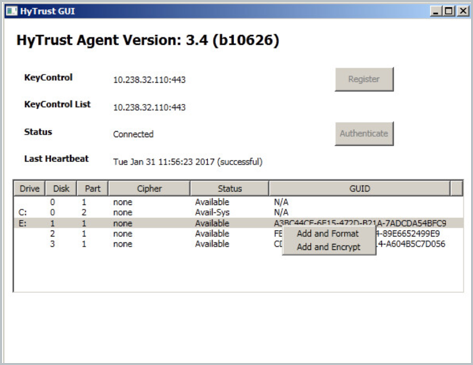Click the Register button

pos(364,79)
